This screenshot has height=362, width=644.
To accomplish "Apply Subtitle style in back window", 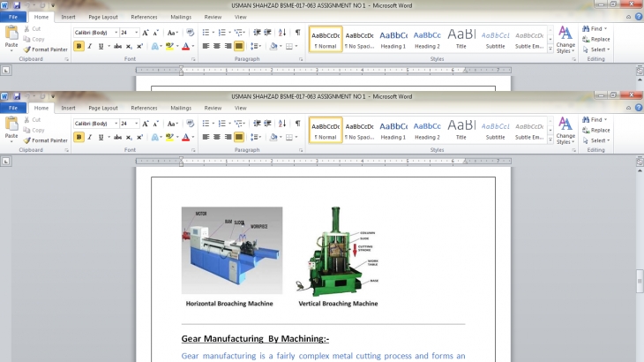I will coord(495,40).
